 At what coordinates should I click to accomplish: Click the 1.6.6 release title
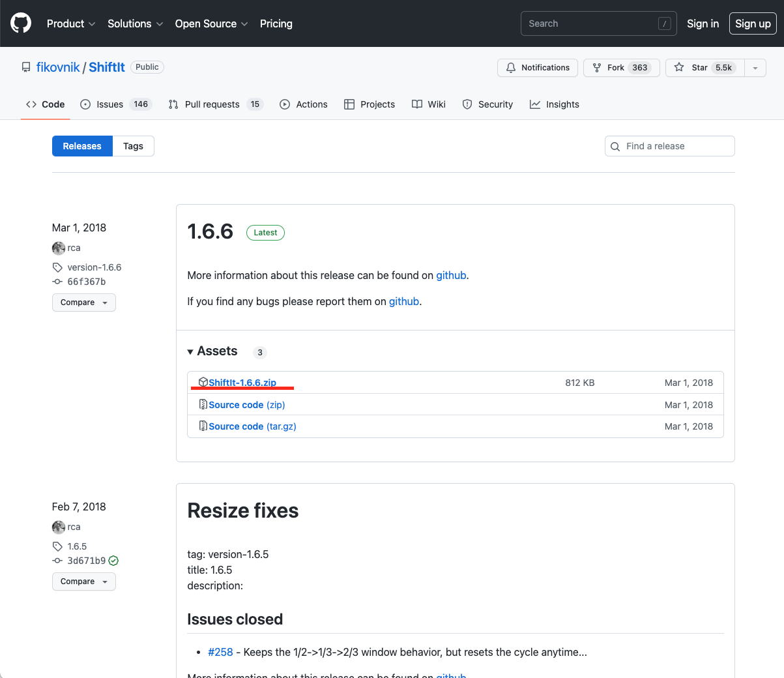coord(211,231)
